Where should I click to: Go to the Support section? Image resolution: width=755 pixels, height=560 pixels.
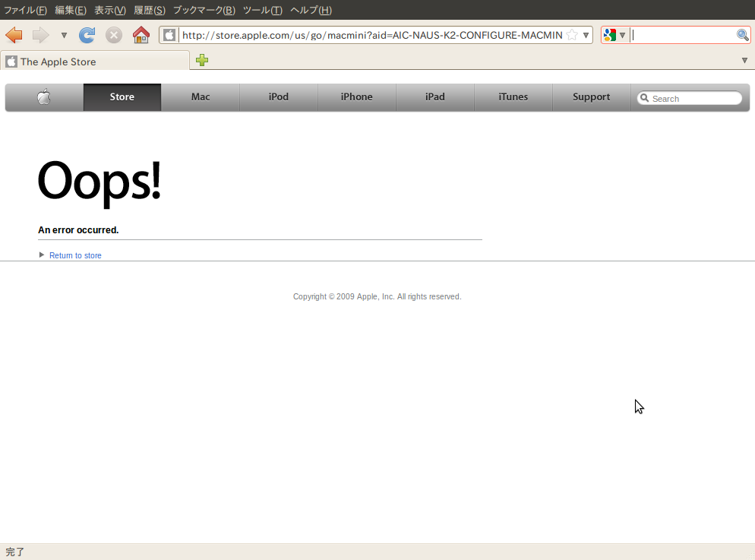592,97
